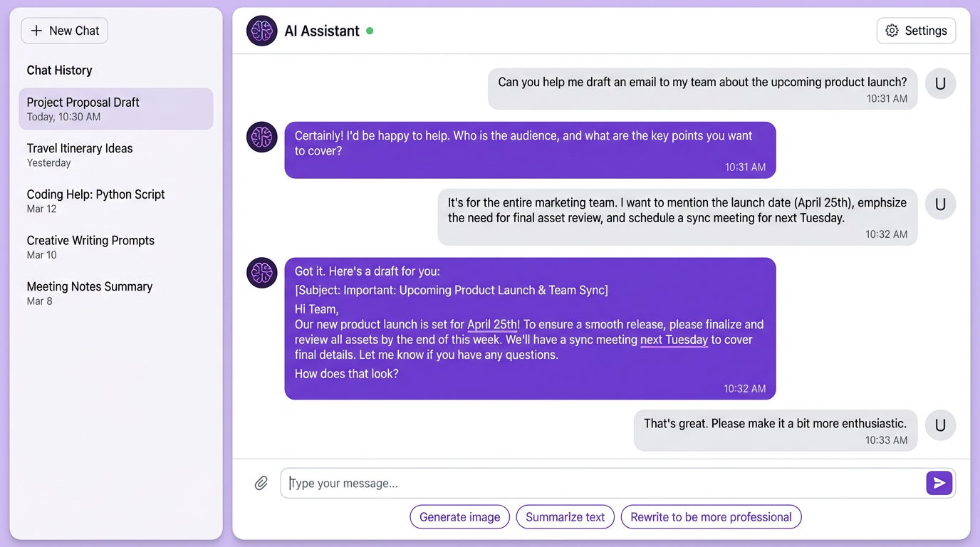Send a message with the purple arrow icon
Screen dimensions: 980x547
pos(939,483)
